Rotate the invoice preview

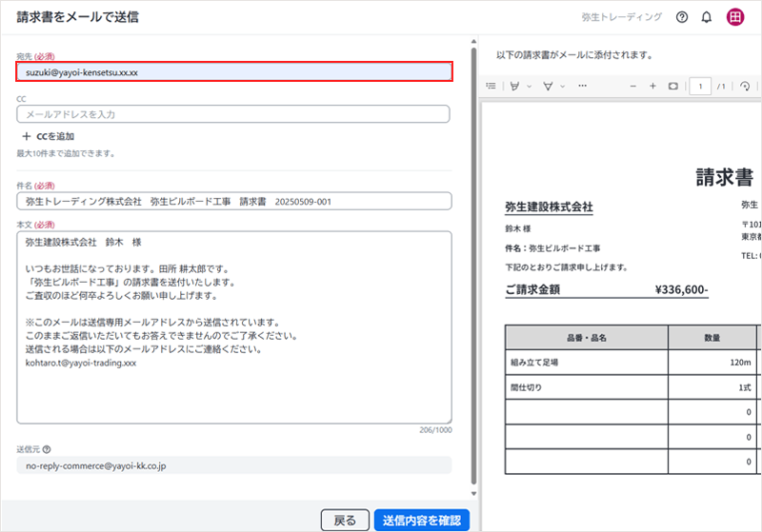pyautogui.click(x=745, y=86)
